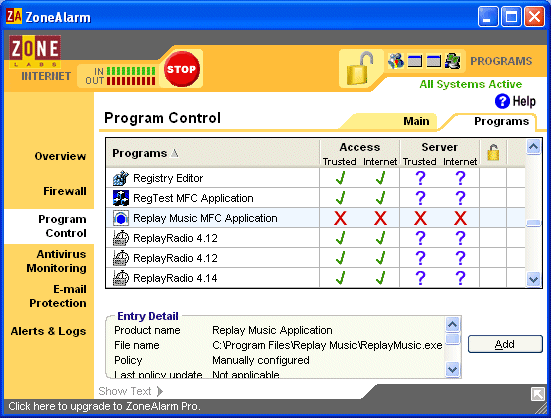The image size is (551, 418).
Task: Toggle Registry Editor Access Internet checkmark
Action: point(380,178)
